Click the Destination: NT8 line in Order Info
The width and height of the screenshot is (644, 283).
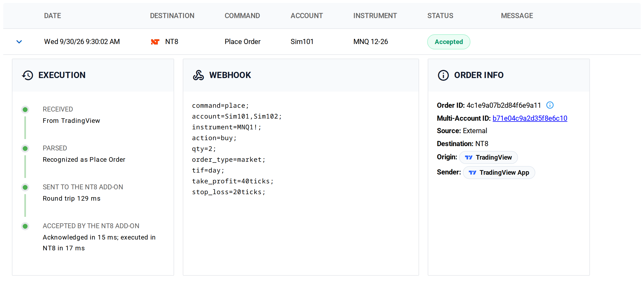462,144
